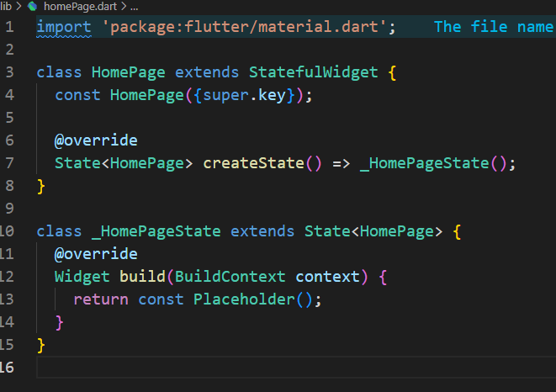This screenshot has width=556, height=392.
Task: Click @override annotation on line 6
Action: click(96, 140)
